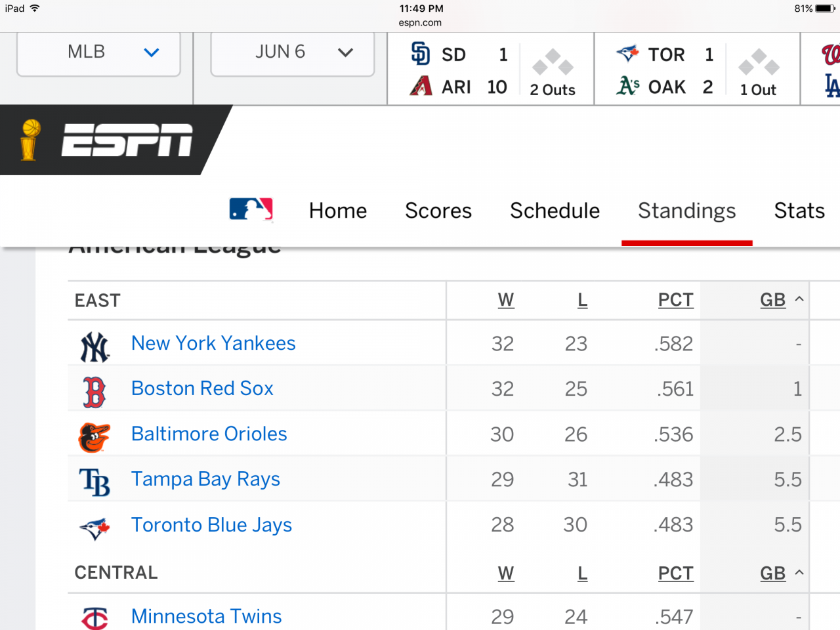Switch to the Schedule tab

(x=555, y=211)
